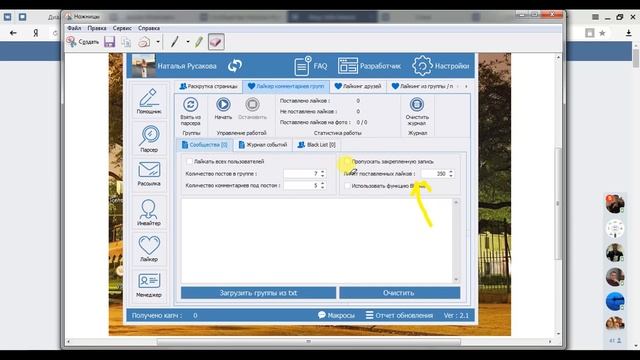Click the Создать snip button
This screenshot has width=640, height=360.
[83, 42]
